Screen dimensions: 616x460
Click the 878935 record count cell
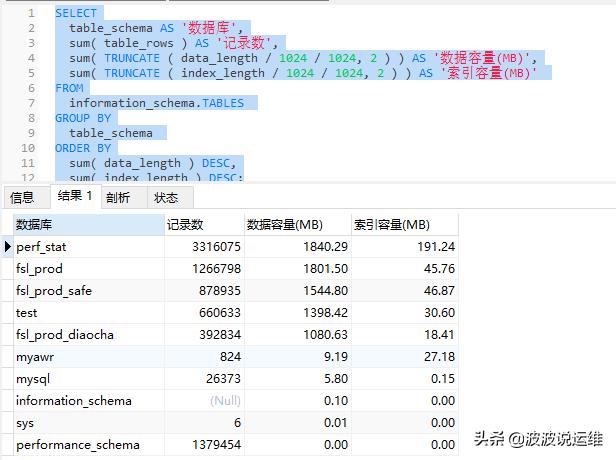204,291
